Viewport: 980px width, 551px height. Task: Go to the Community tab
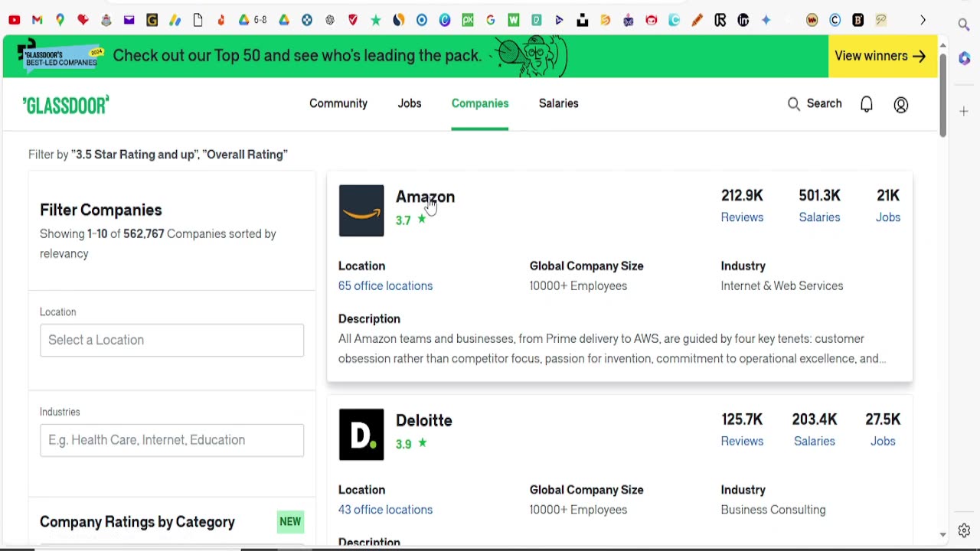(x=338, y=103)
